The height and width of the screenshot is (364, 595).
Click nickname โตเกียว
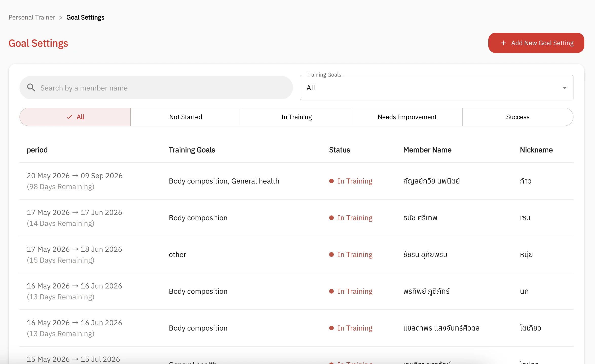click(x=530, y=328)
